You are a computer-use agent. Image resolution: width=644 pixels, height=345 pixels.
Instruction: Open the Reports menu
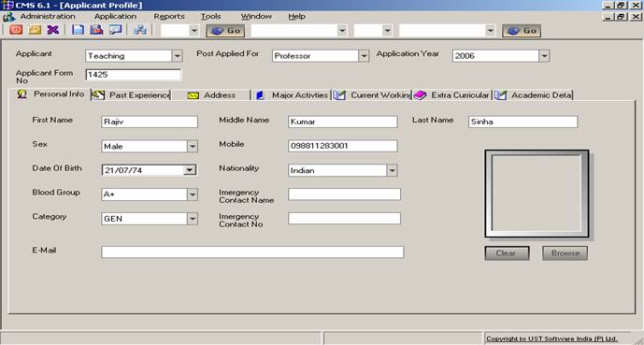pos(169,17)
